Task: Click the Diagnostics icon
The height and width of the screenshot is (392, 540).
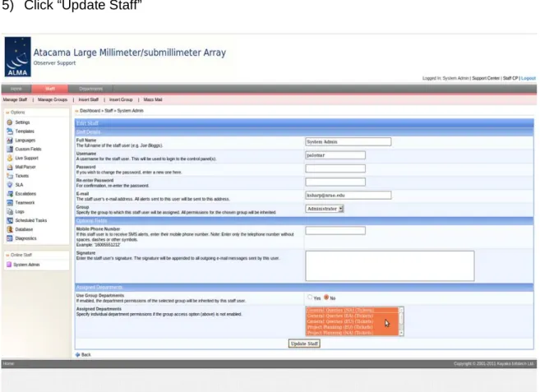Action: coord(10,238)
